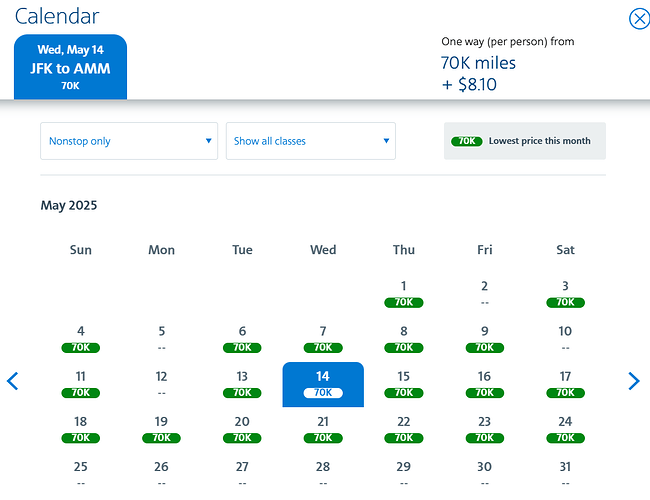Click the highlighted May 14 date

[x=323, y=384]
